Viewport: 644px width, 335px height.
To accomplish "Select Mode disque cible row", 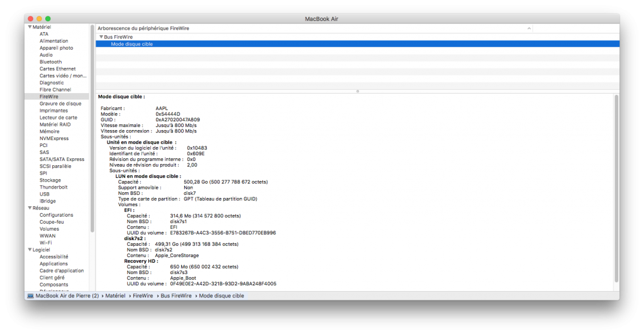I will coord(357,44).
